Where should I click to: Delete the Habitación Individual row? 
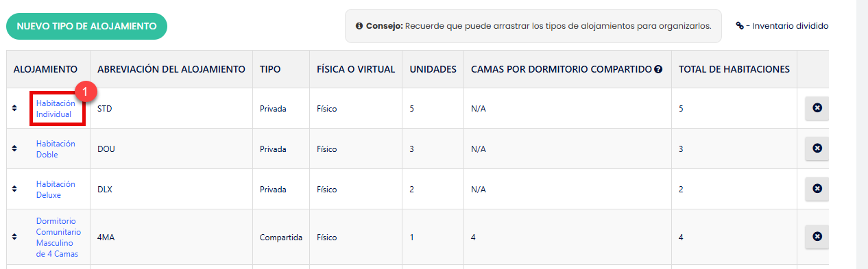(x=817, y=108)
